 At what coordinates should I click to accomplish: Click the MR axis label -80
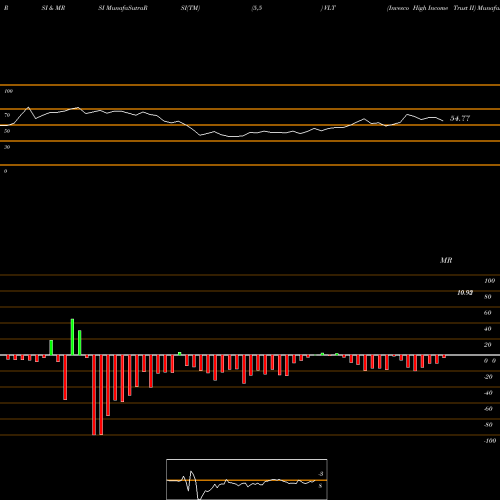(488, 425)
